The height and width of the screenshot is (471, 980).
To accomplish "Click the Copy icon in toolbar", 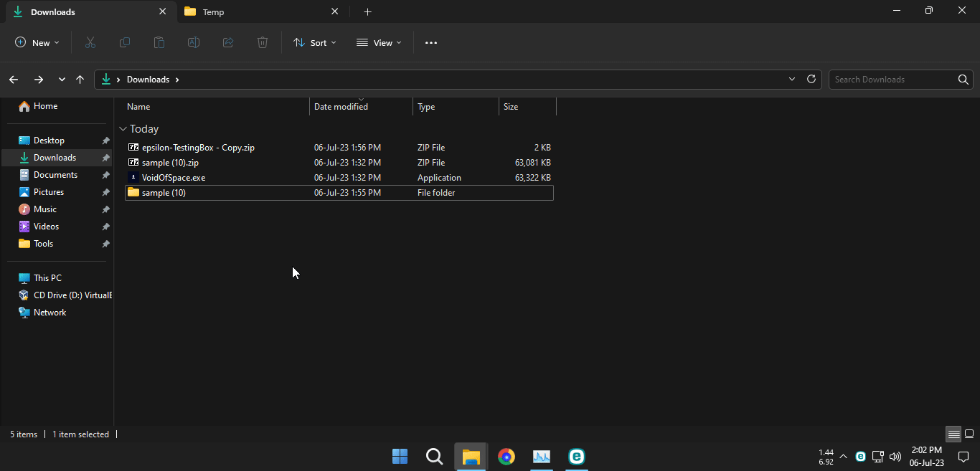I will pos(125,43).
